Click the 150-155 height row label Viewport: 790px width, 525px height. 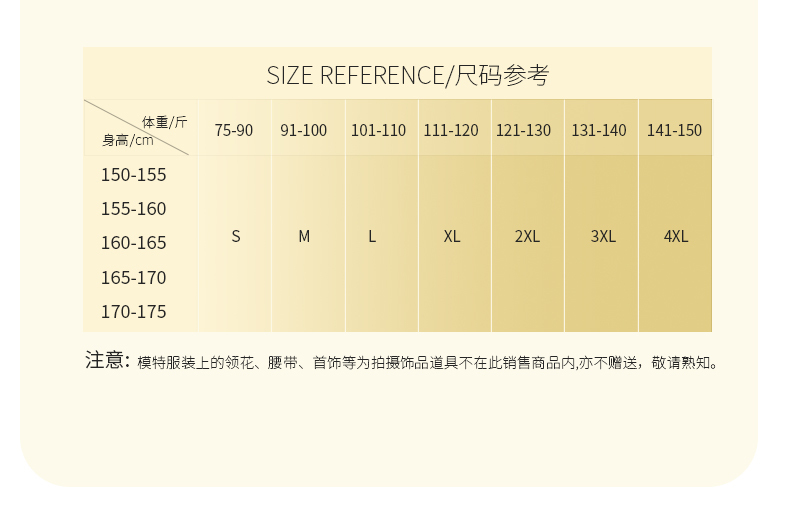[134, 175]
